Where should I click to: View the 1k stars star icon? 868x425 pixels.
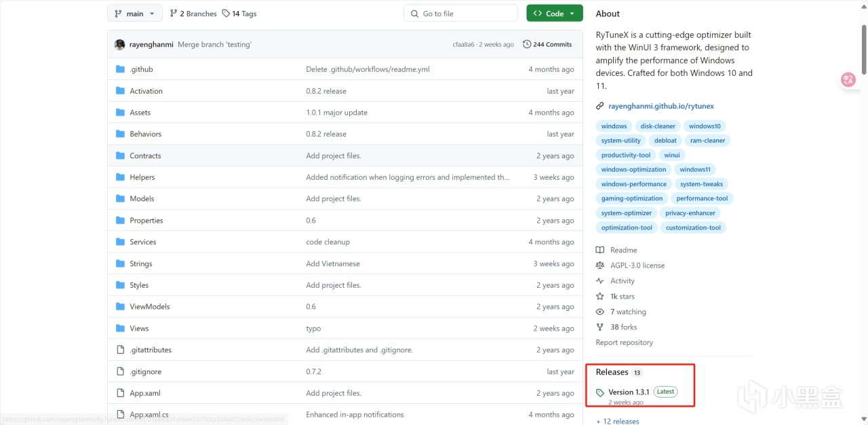pyautogui.click(x=599, y=297)
